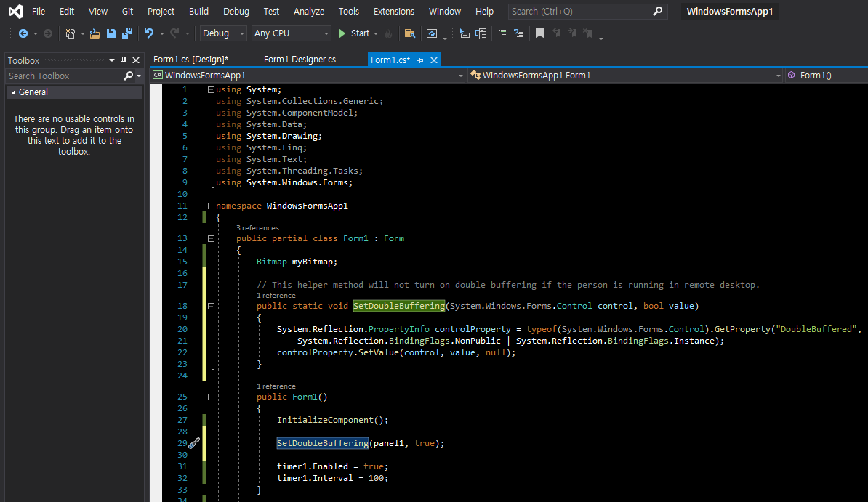868x502 pixels.
Task: Click the 3 references CodeLens link
Action: point(257,227)
